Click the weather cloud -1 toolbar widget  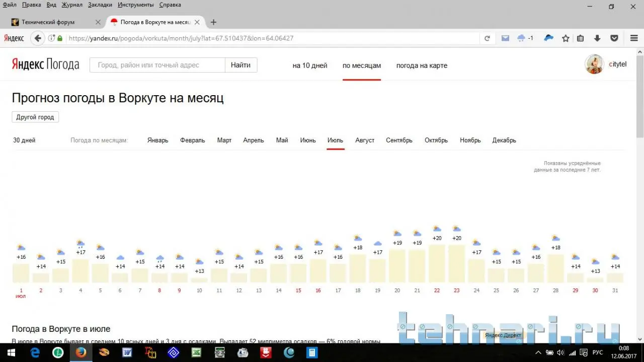coord(525,38)
